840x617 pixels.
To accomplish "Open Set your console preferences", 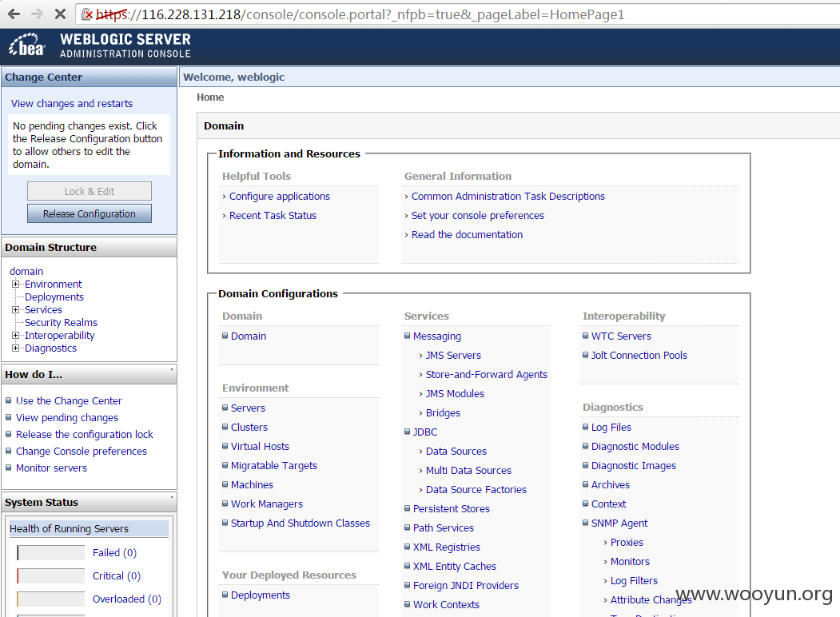I will [x=478, y=216].
